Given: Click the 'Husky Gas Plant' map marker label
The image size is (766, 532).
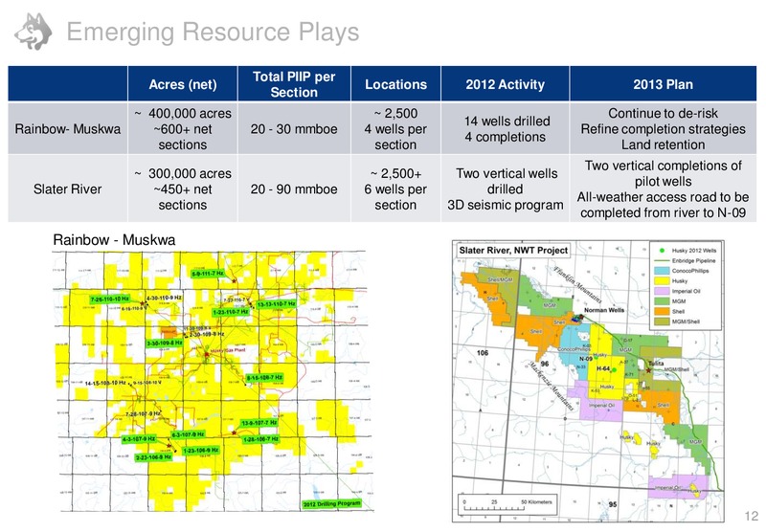Looking at the screenshot, I should [227, 350].
